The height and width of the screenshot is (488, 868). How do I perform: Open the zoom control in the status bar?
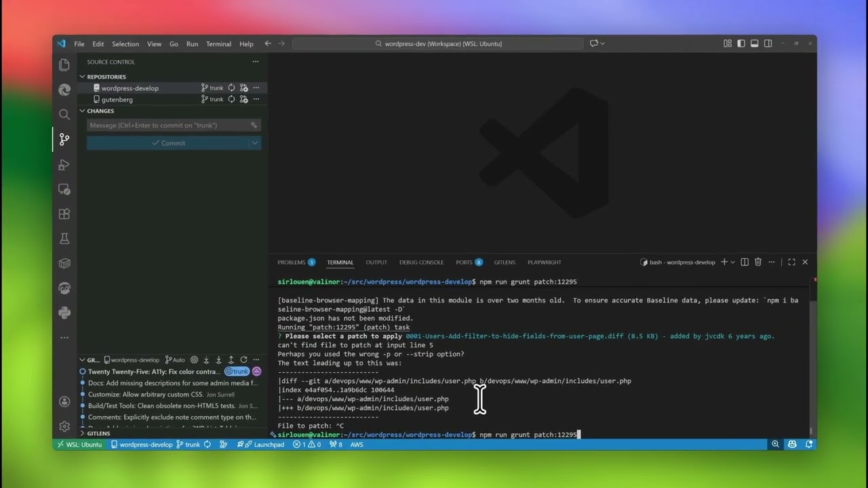775,445
